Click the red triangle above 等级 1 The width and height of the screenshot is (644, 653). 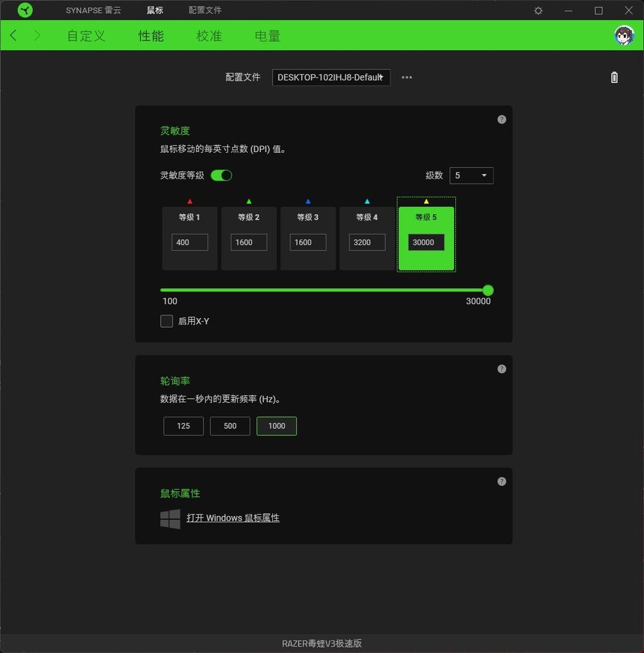[x=190, y=202]
